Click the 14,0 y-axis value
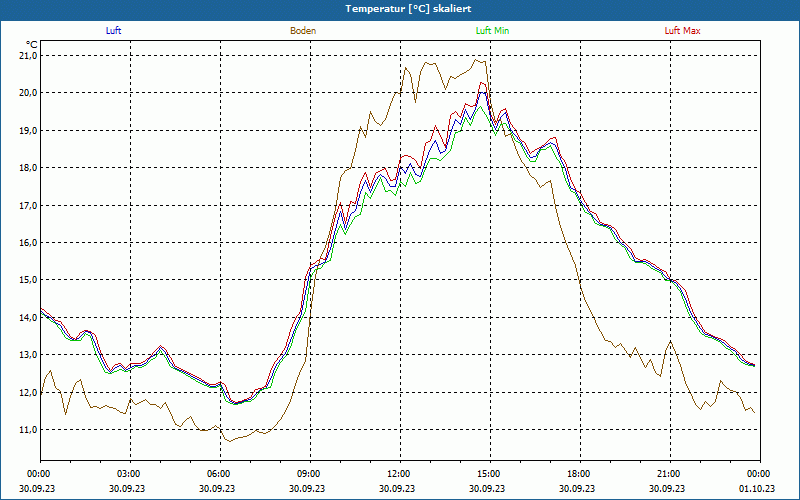The width and height of the screenshot is (800, 500). pyautogui.click(x=30, y=317)
